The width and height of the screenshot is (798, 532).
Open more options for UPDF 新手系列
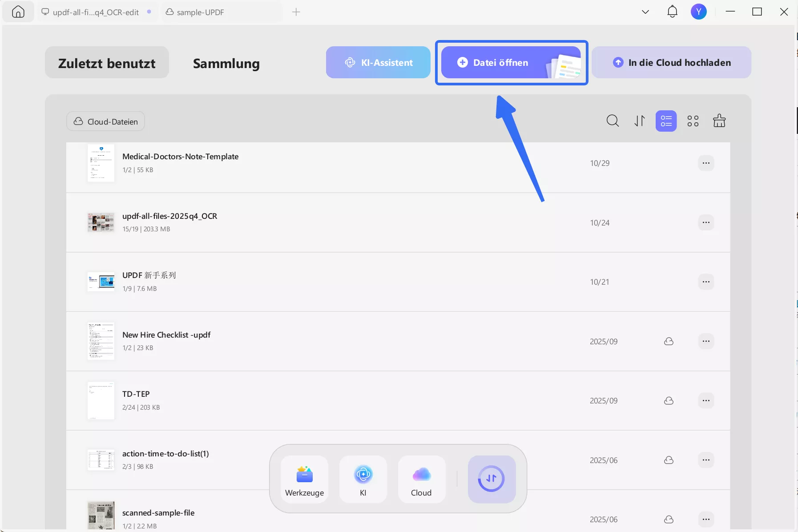pyautogui.click(x=706, y=282)
